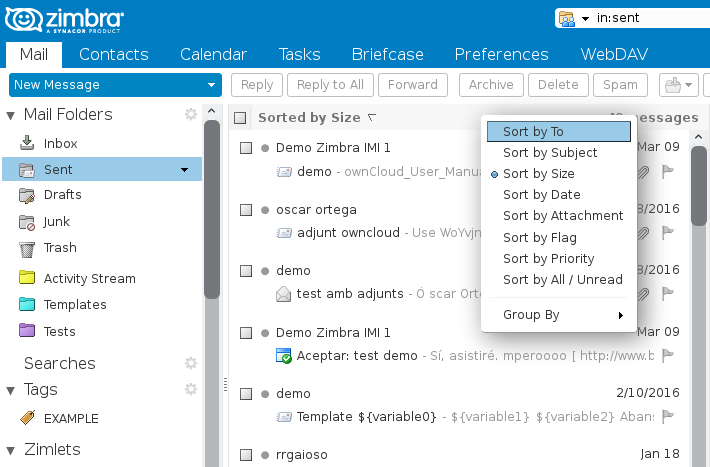Collapse the Mail Folders section
The image size is (710, 467).
coord(11,115)
